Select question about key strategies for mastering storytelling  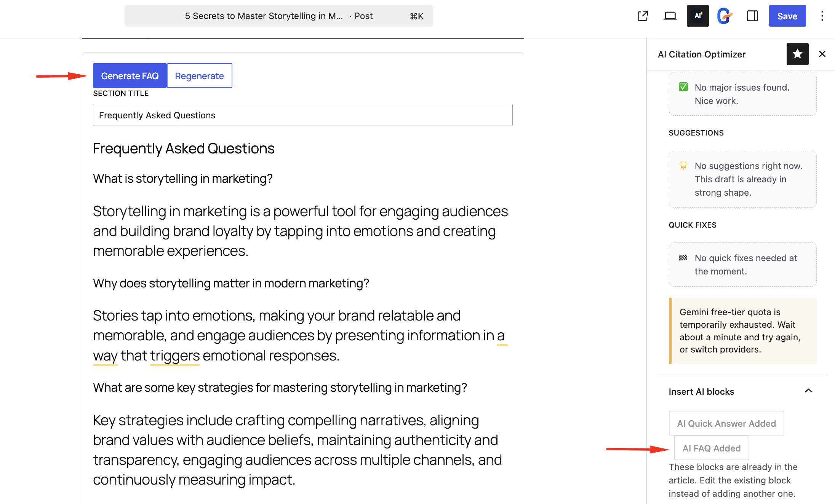[x=280, y=388]
